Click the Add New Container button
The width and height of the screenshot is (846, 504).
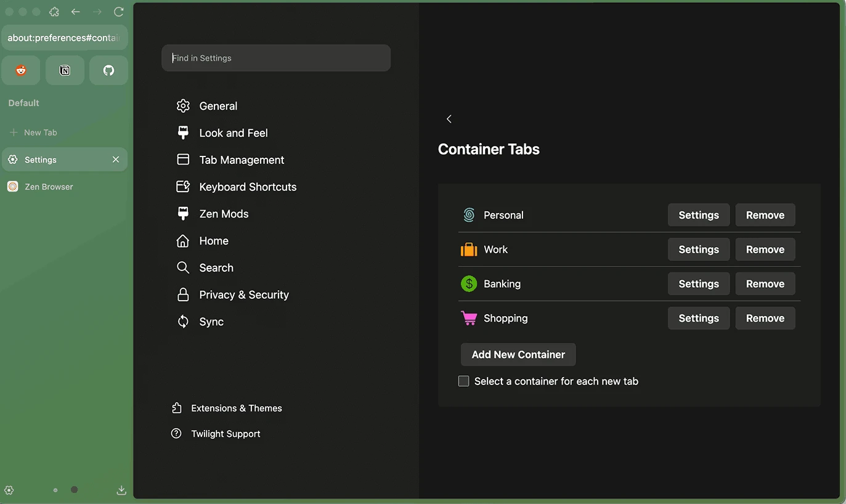(x=518, y=355)
